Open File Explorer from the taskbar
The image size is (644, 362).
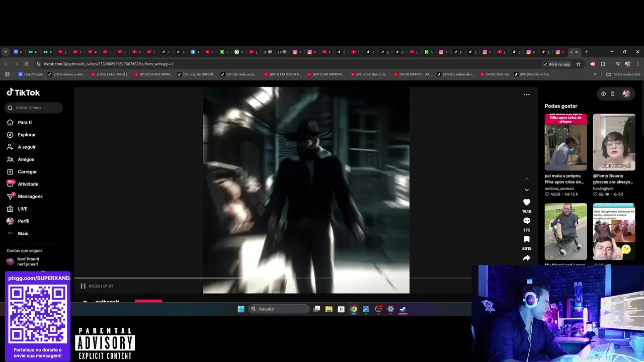(329, 309)
